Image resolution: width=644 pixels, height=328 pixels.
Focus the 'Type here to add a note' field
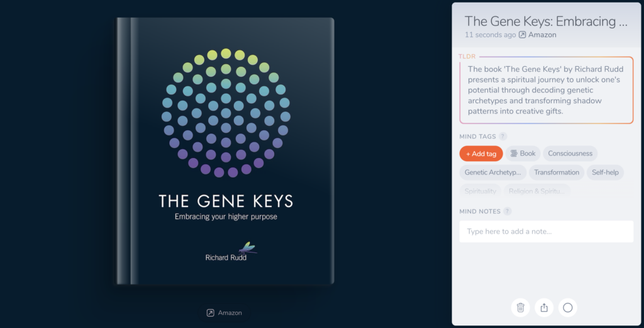pyautogui.click(x=546, y=232)
